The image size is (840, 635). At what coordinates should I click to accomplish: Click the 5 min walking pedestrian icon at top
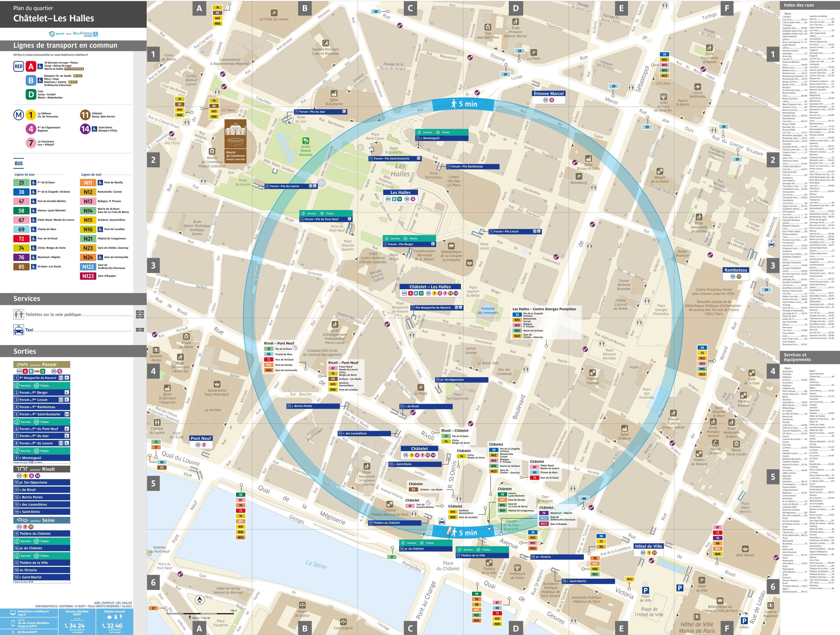pyautogui.click(x=454, y=104)
